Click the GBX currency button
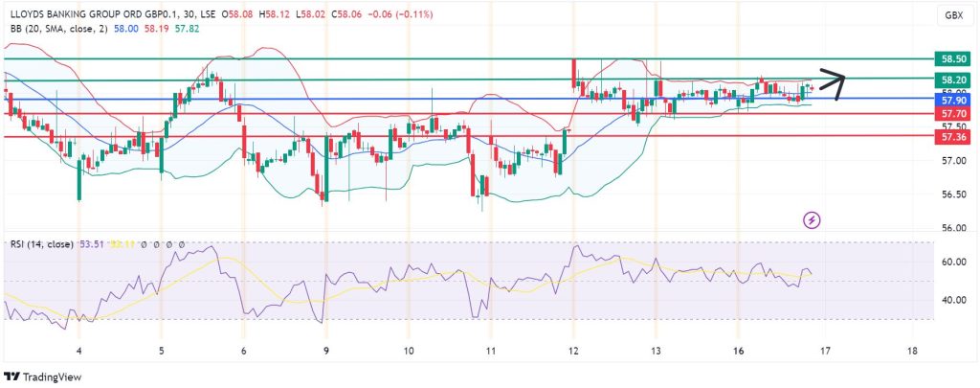 [x=953, y=16]
